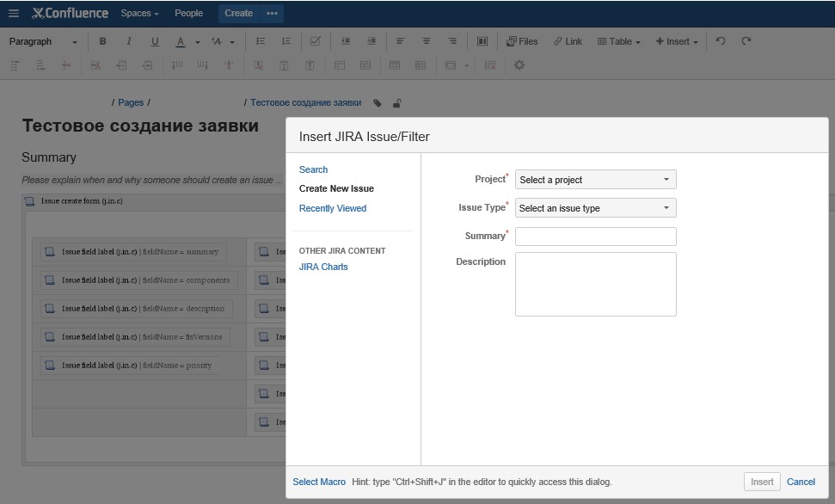Click the delete row table icon
Viewport: 835px width, 504px height.
66,65
